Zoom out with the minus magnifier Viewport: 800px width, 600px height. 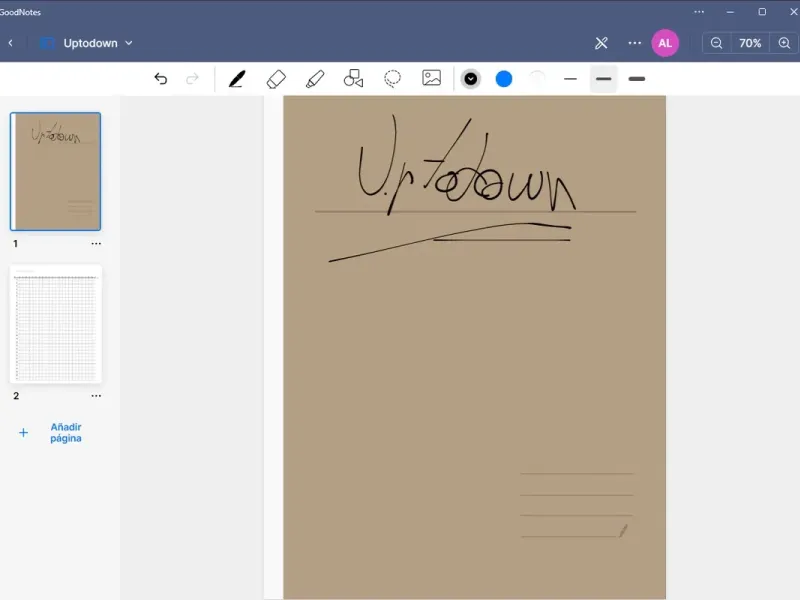point(716,43)
